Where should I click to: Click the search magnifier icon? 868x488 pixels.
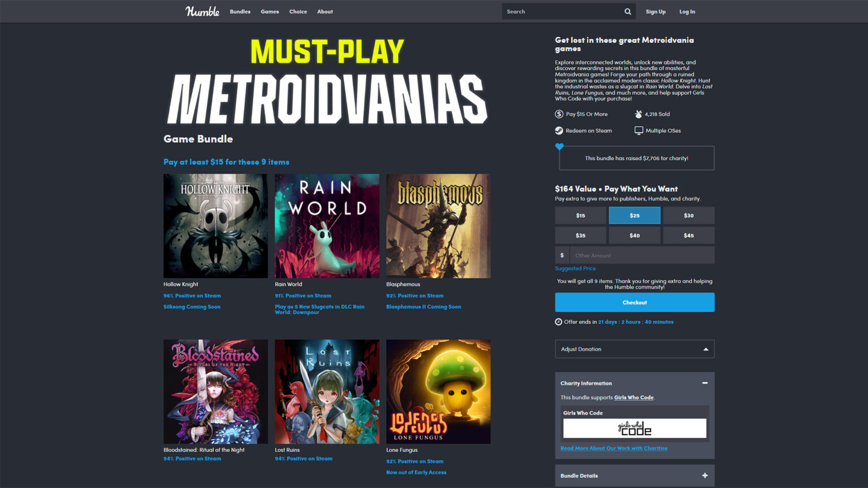tap(627, 11)
